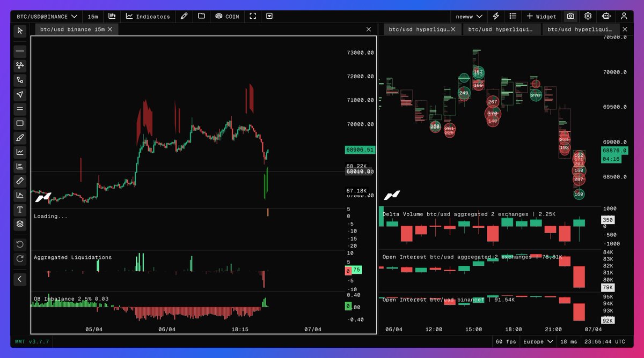Take a screenshot with camera icon
The width and height of the screenshot is (644, 358).
click(x=570, y=16)
